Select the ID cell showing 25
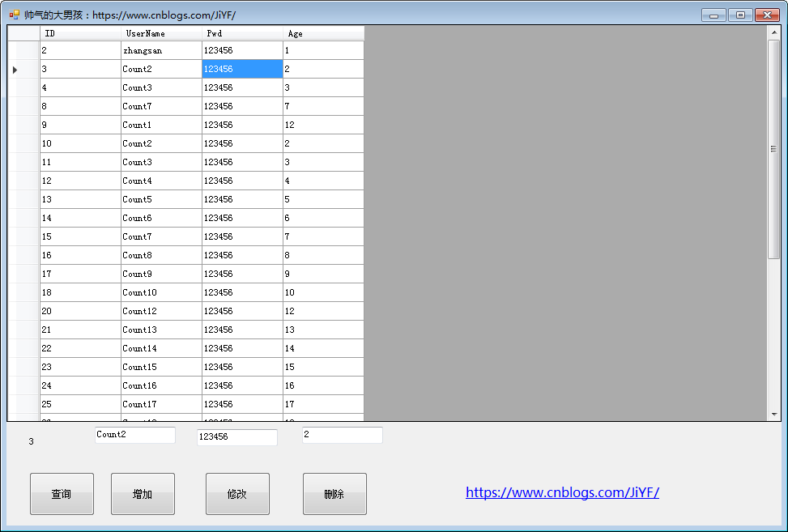This screenshot has width=788, height=532. (x=80, y=404)
